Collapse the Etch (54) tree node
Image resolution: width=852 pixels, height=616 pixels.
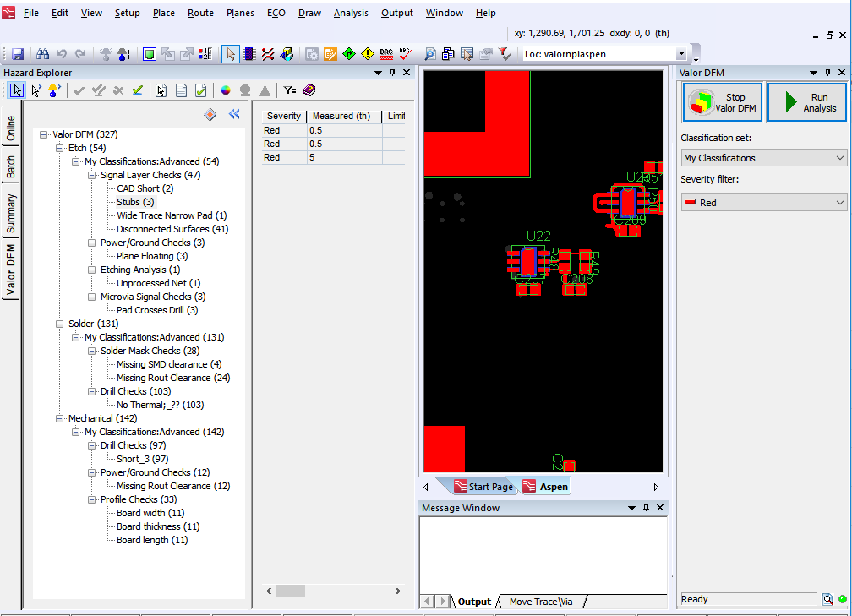tap(59, 148)
